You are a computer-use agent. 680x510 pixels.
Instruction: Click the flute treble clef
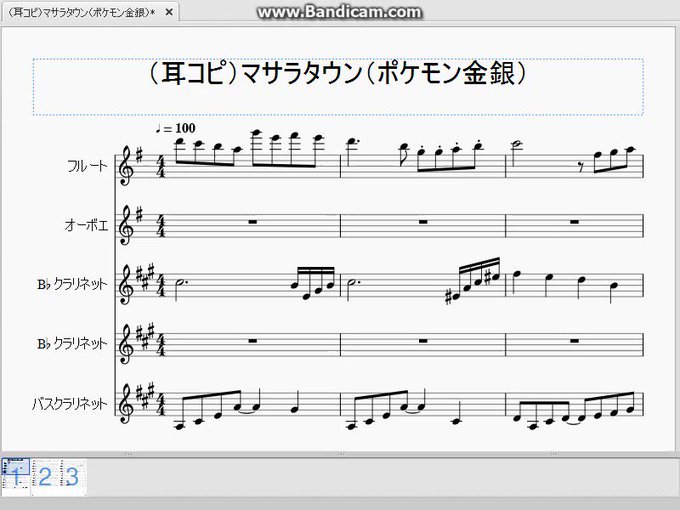[x=126, y=166]
